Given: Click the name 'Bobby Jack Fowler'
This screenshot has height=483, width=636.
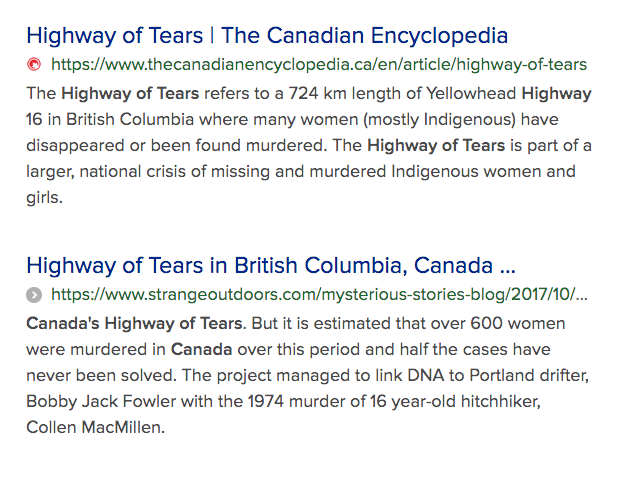Looking at the screenshot, I should pos(101,401).
